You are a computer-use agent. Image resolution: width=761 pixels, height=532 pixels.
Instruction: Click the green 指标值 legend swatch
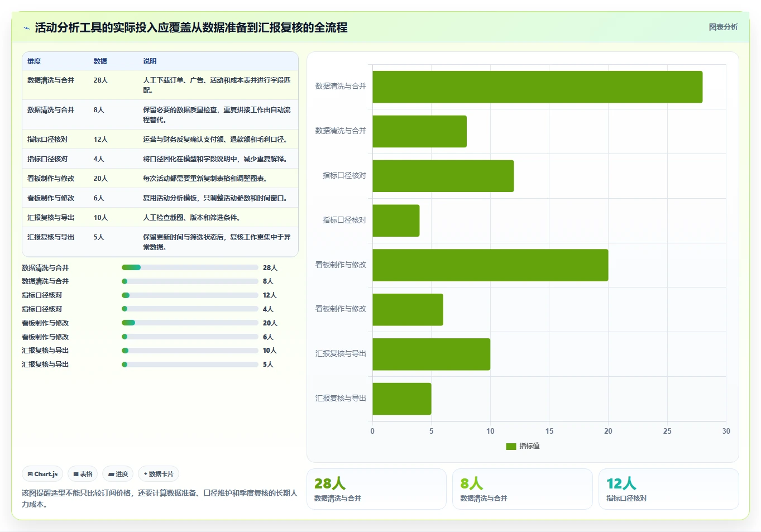(x=511, y=446)
